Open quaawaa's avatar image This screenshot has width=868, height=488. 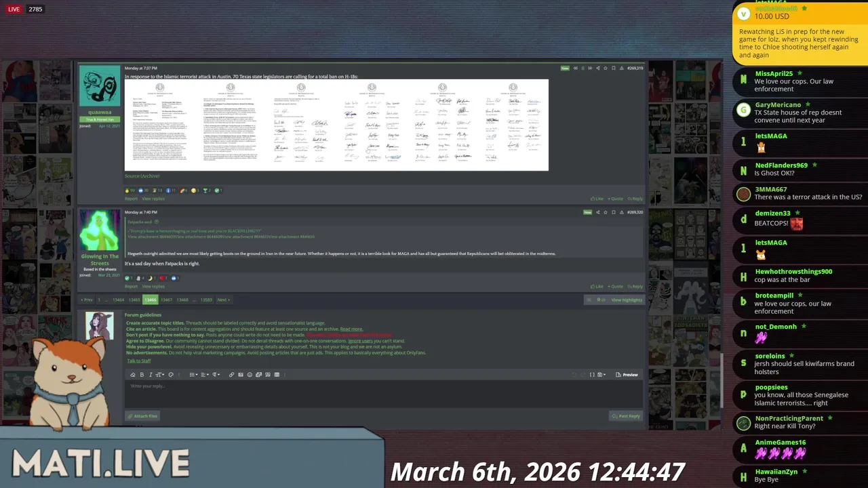pos(100,86)
